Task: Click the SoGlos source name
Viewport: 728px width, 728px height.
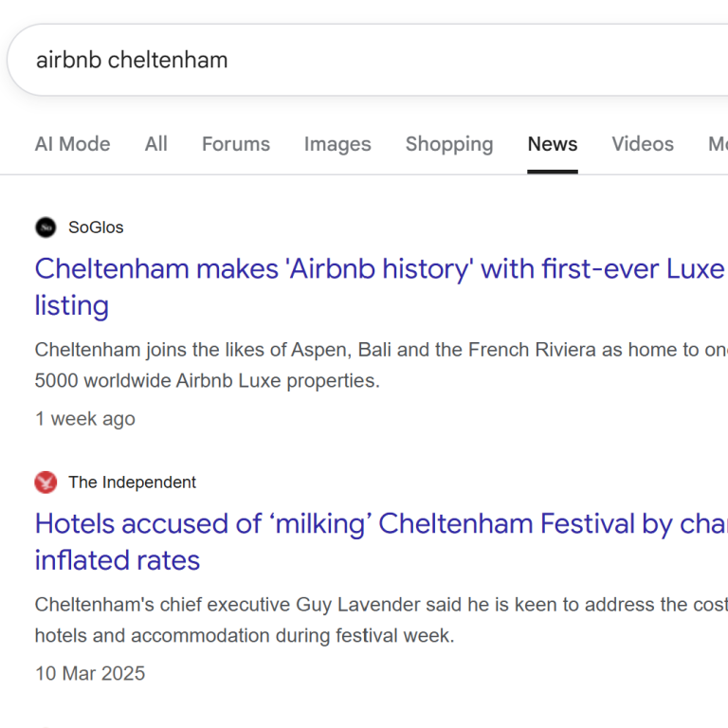Action: [x=96, y=227]
